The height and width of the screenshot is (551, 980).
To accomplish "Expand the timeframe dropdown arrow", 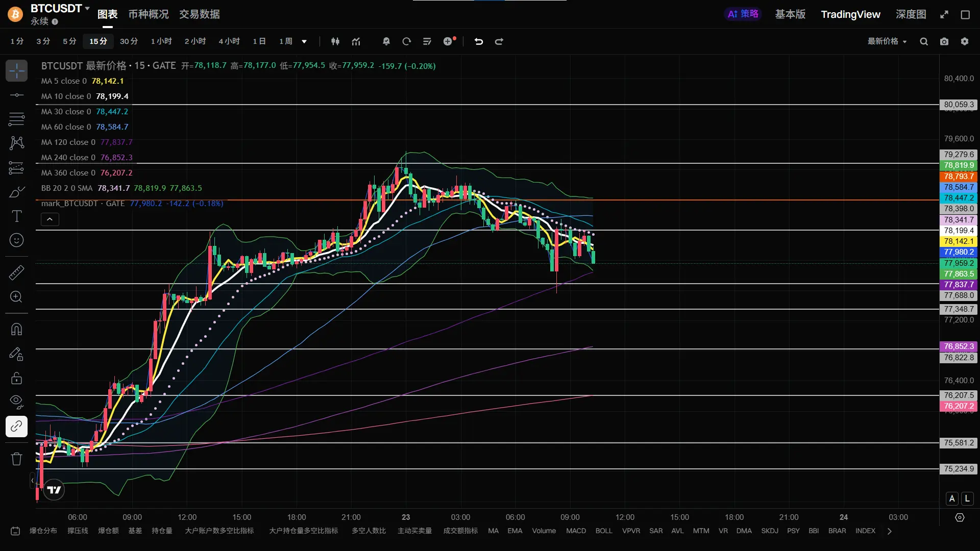I will point(304,41).
